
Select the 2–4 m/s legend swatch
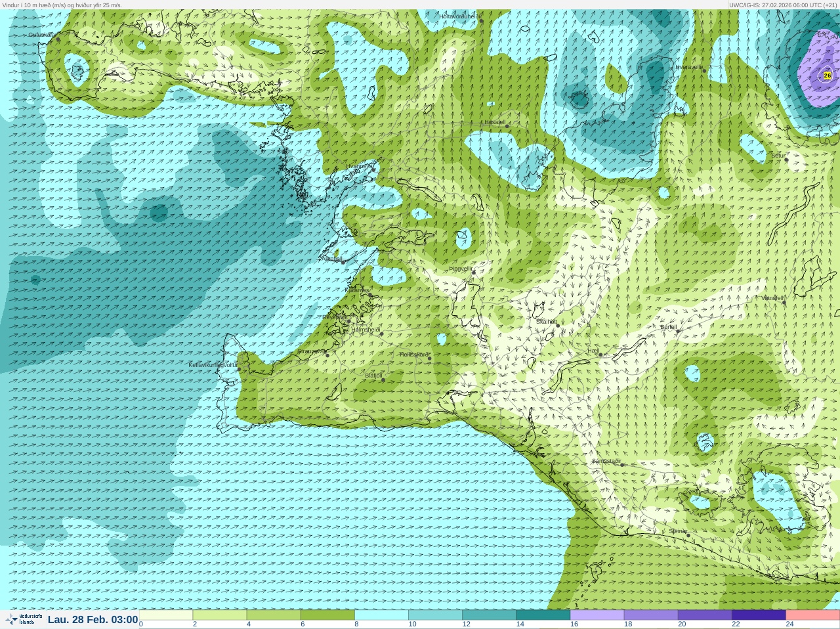coord(220,615)
